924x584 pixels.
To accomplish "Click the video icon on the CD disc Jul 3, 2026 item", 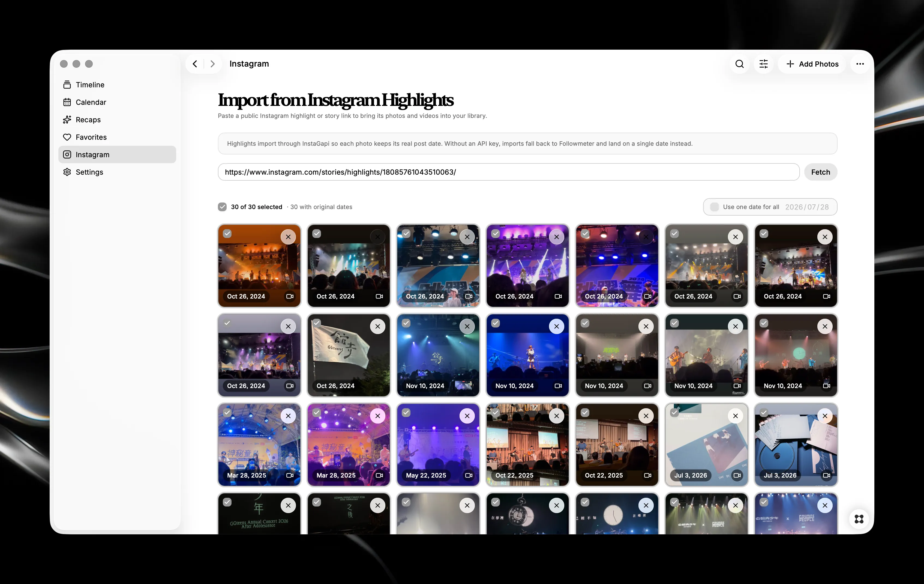I will (826, 475).
